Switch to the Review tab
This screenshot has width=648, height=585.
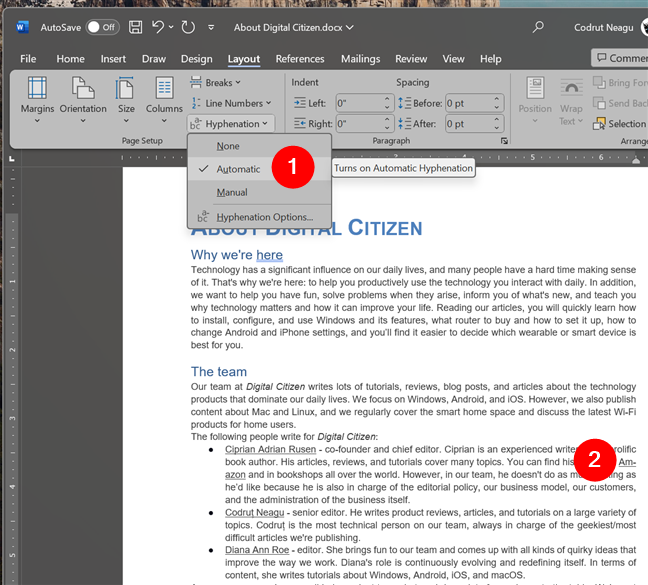tap(411, 59)
